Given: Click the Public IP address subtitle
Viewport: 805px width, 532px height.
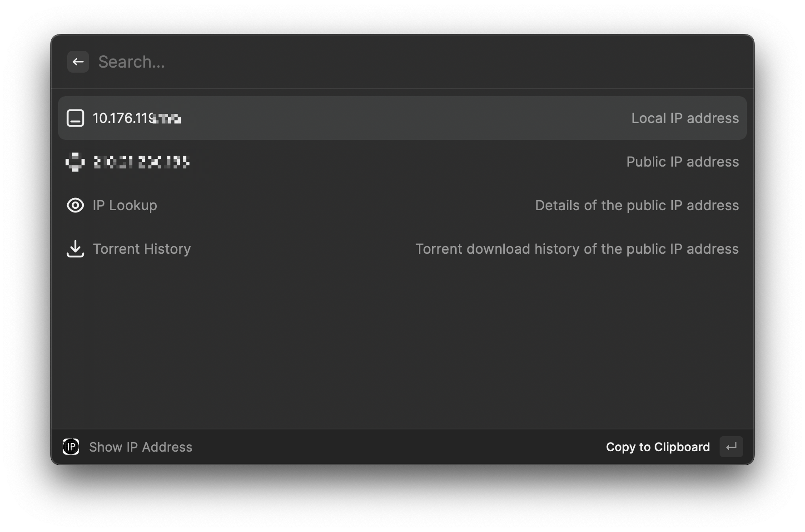Looking at the screenshot, I should (682, 162).
